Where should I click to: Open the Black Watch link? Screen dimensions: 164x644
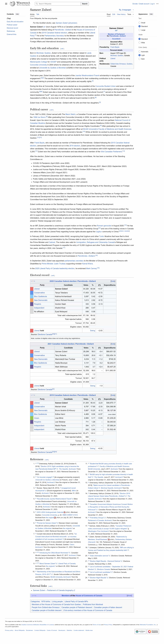70,114
